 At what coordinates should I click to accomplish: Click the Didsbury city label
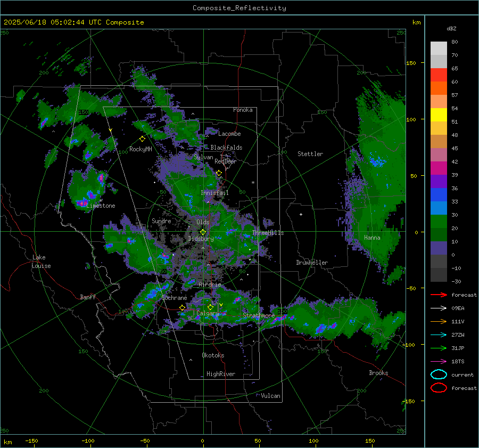click(201, 239)
